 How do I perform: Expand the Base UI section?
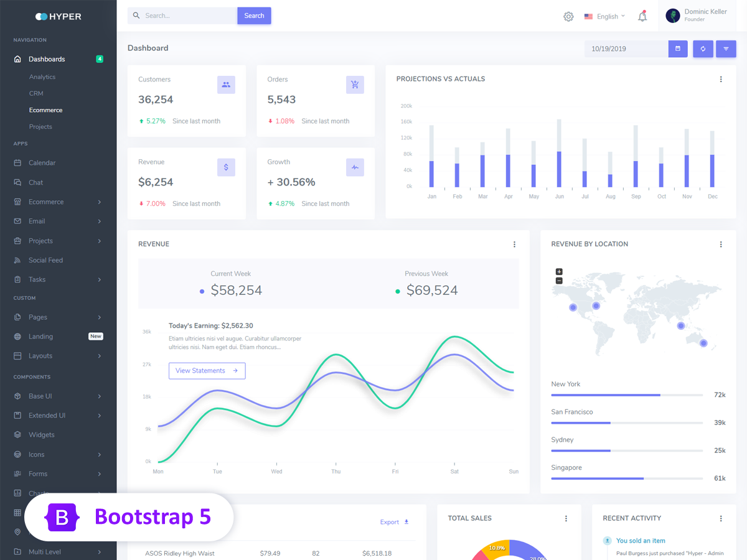click(57, 396)
